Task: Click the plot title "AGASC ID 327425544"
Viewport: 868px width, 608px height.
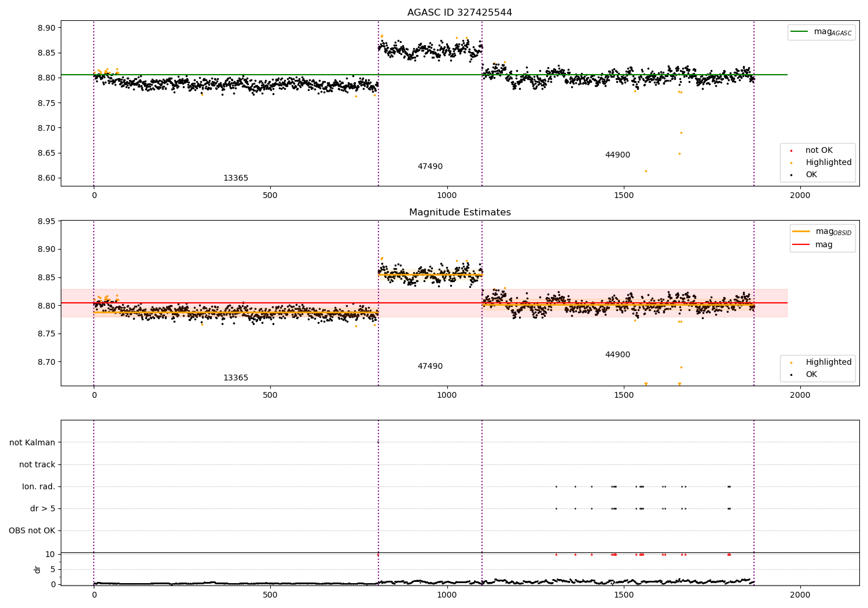Action: coord(459,13)
